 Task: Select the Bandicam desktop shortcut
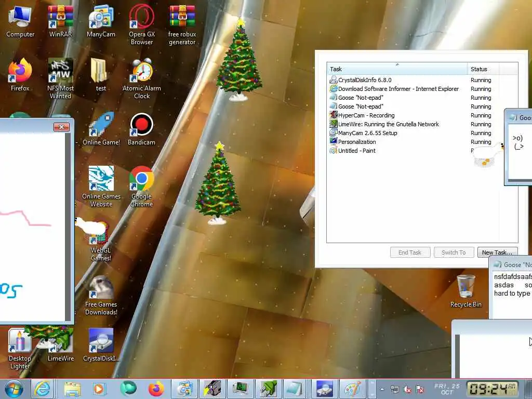[x=141, y=129]
